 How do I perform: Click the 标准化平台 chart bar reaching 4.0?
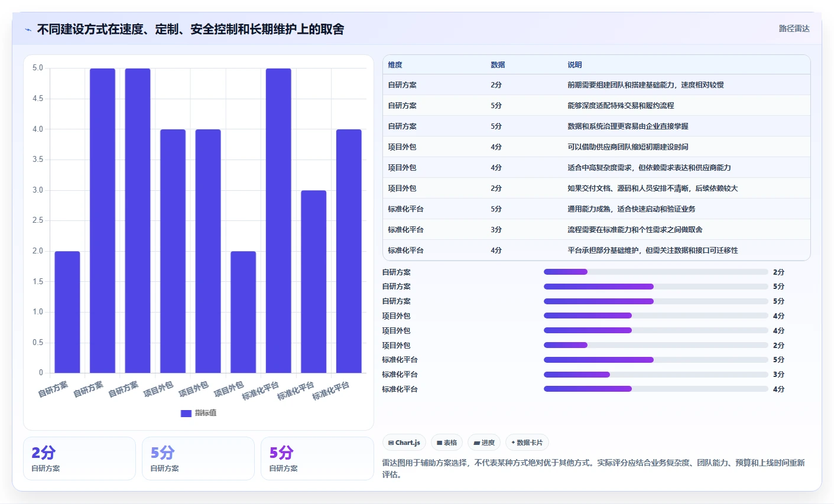(349, 251)
